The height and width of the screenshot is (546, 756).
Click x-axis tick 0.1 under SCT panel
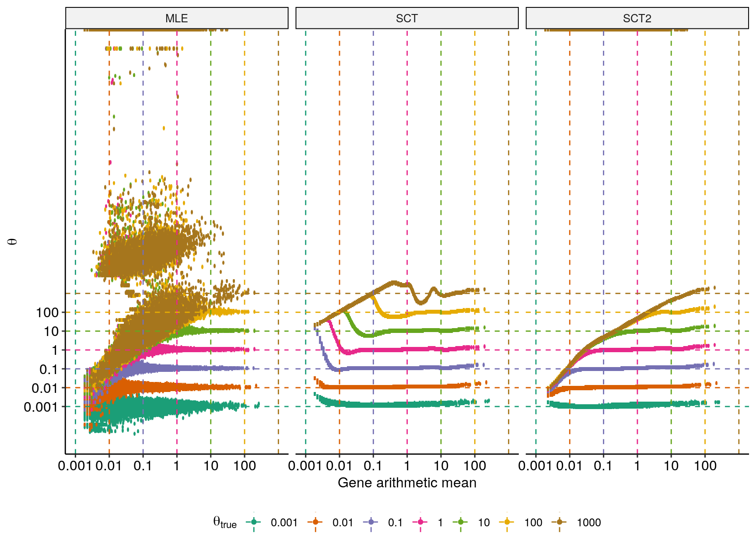(x=373, y=466)
